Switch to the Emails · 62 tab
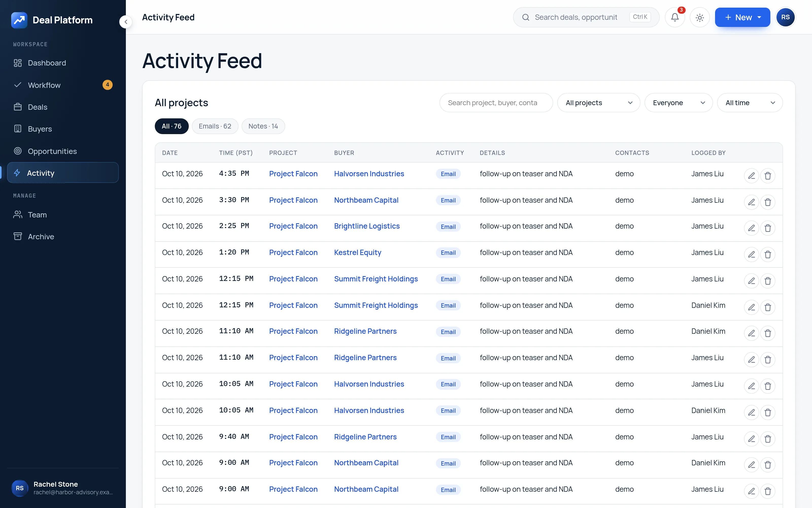Screen dimensions: 812x508 pyautogui.click(x=215, y=126)
